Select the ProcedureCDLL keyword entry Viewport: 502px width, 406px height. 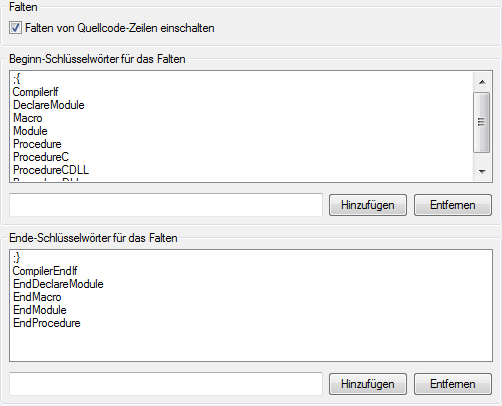(51, 170)
